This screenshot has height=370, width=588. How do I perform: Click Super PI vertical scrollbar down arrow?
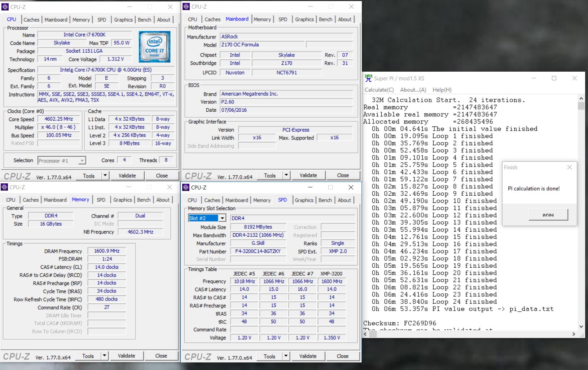[x=581, y=326]
